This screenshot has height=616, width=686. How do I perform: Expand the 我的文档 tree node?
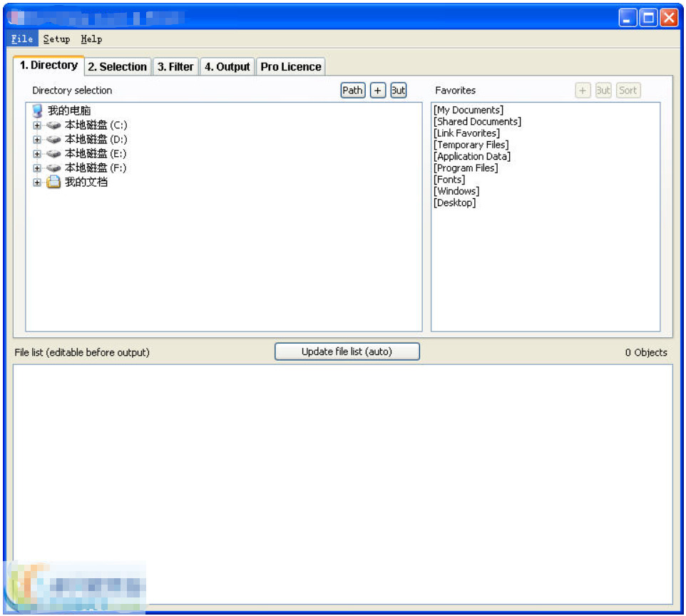(x=37, y=183)
